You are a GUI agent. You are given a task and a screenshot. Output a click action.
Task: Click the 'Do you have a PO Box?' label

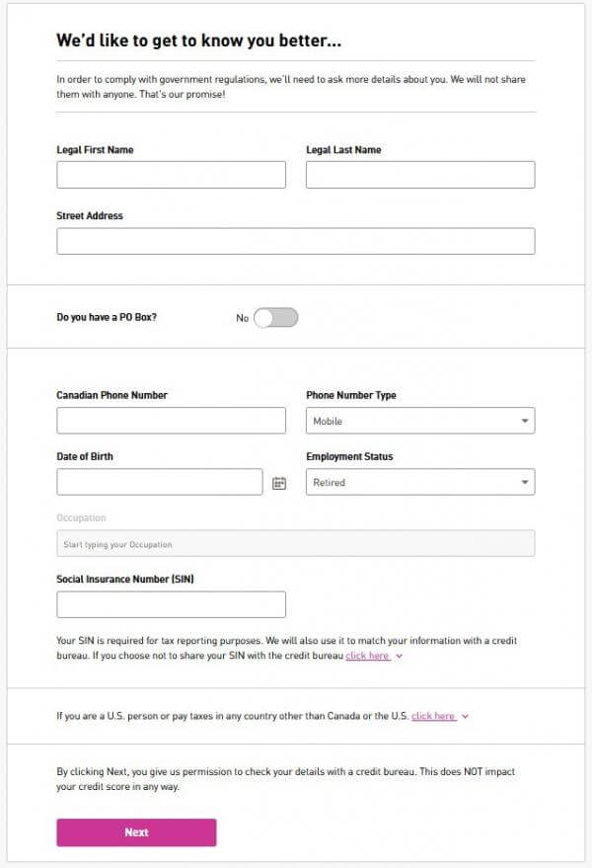[x=106, y=318]
